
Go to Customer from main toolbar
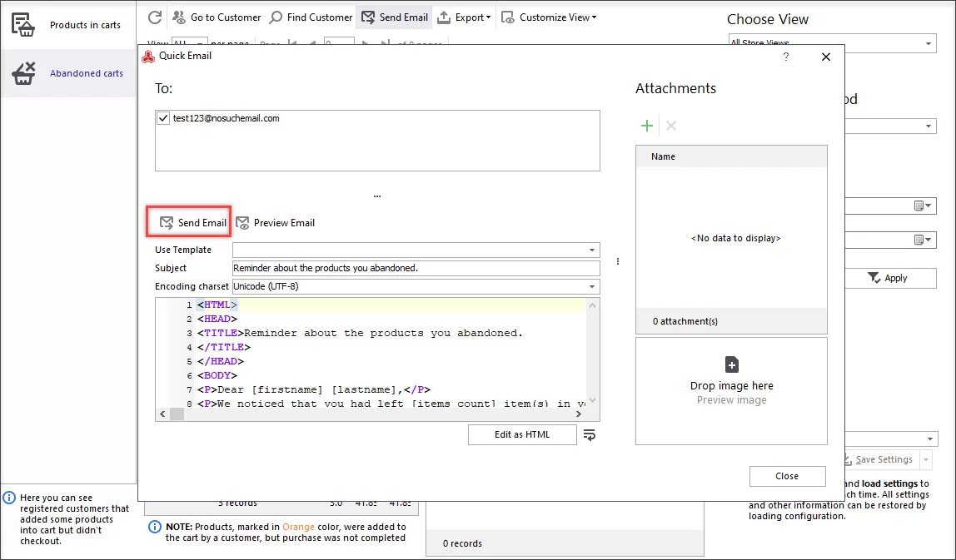[217, 17]
